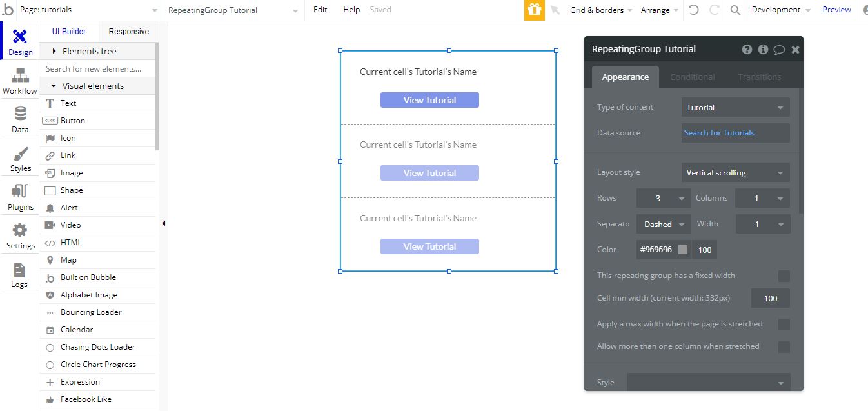Open the Page: tutorials dropdown

89,10
